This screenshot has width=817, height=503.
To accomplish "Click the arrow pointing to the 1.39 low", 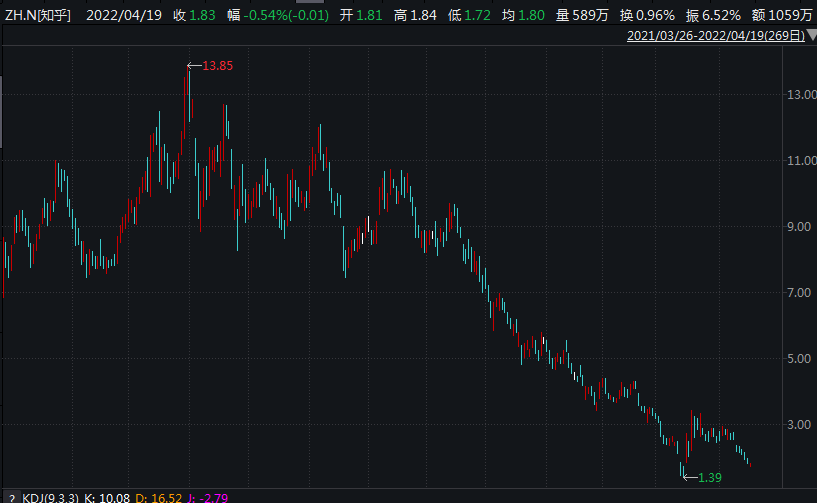I will coord(689,477).
